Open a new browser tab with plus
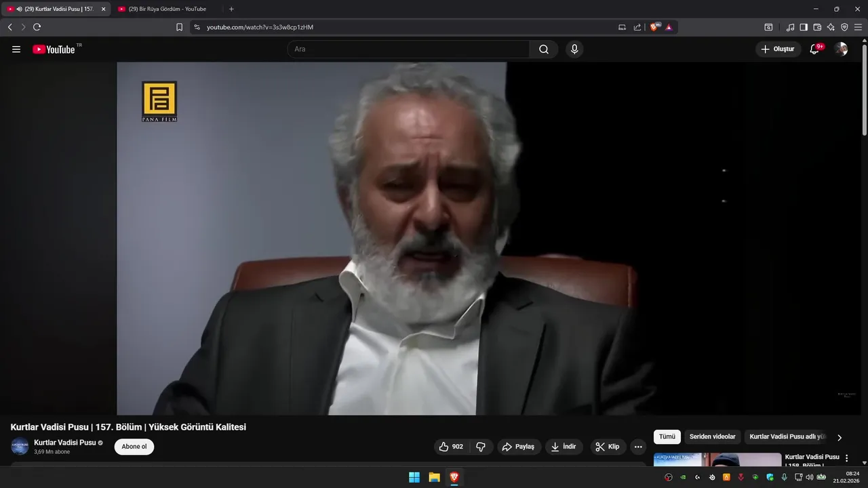Image resolution: width=868 pixels, height=488 pixels. click(231, 9)
